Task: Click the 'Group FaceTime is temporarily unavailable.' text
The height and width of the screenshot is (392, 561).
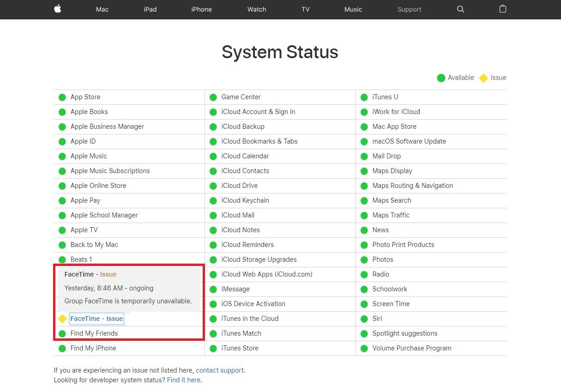Action: (128, 301)
